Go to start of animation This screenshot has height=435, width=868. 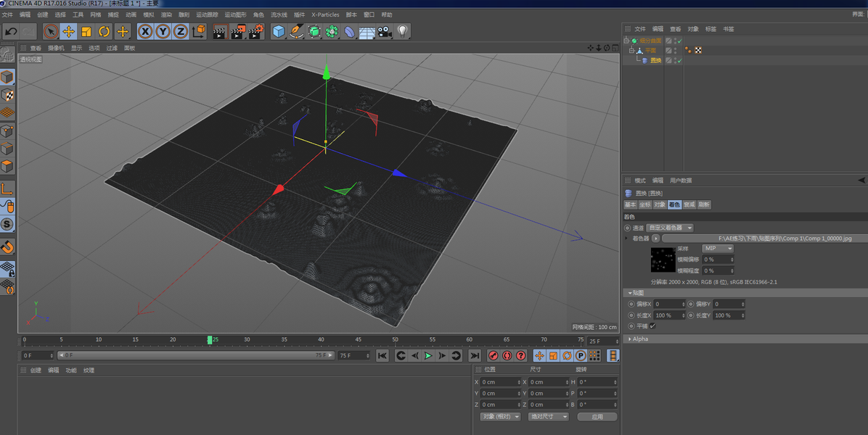tap(382, 355)
